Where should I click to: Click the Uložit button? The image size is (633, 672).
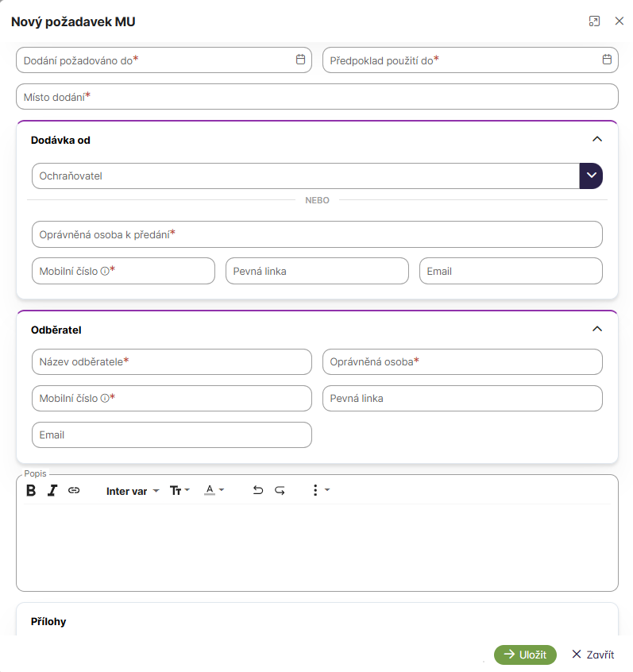click(x=525, y=655)
